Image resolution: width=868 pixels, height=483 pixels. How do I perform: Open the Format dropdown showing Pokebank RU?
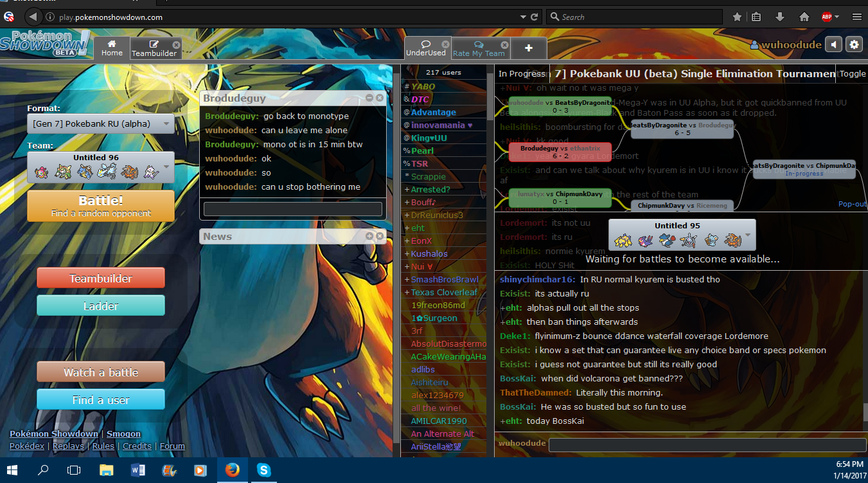101,124
